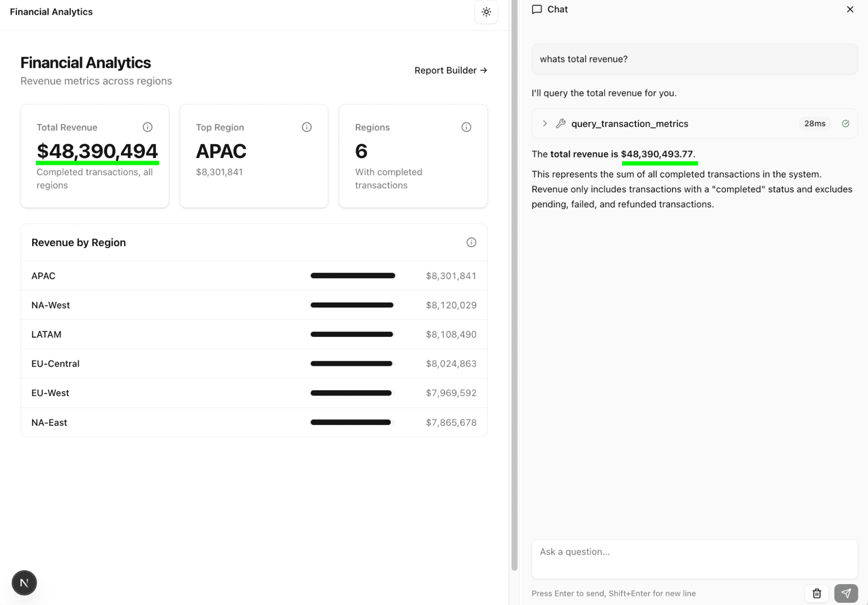This screenshot has width=868, height=605.
Task: Click the Total Revenue info icon
Action: [x=148, y=127]
